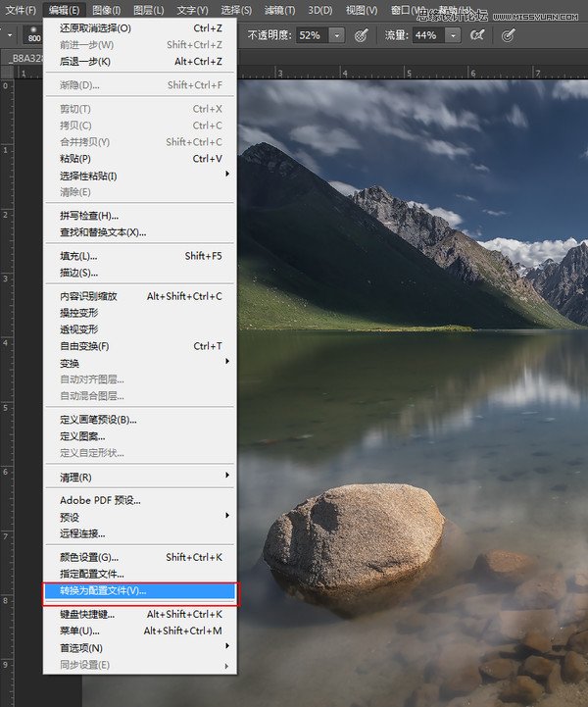Expand the 首选项(N) submenu
The height and width of the screenshot is (707, 588).
(140, 648)
